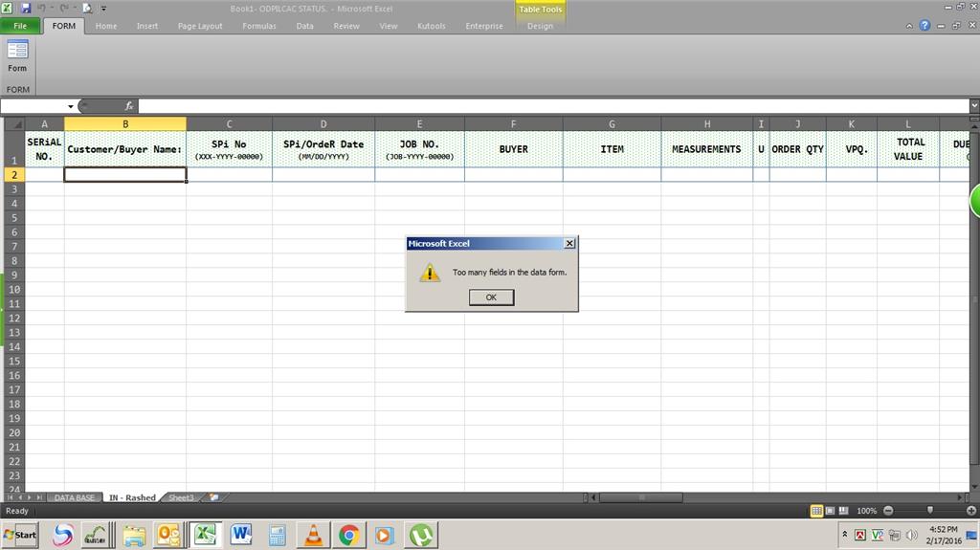Go to last sheet with navigation arrow
Viewport: 980px width, 550px height.
click(x=39, y=497)
